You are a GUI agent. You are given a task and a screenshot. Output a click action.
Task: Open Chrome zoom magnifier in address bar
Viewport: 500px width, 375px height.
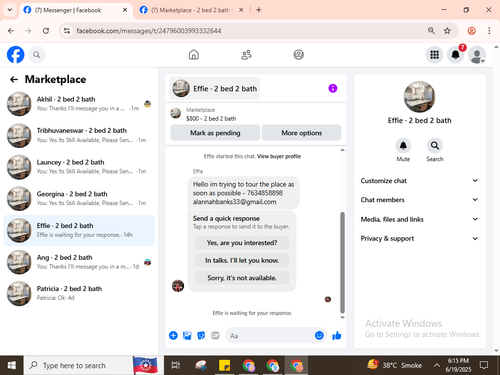(x=431, y=31)
